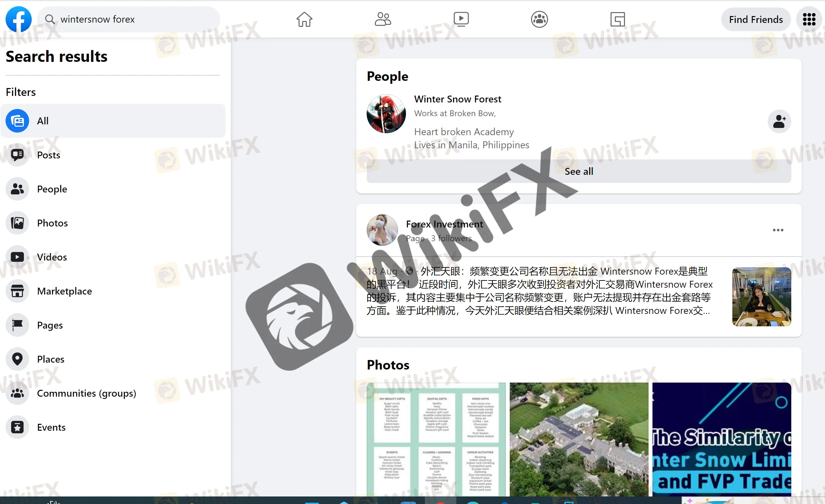Open the aerial mansion photo thumbnail
This screenshot has width=825, height=504.
pyautogui.click(x=578, y=439)
